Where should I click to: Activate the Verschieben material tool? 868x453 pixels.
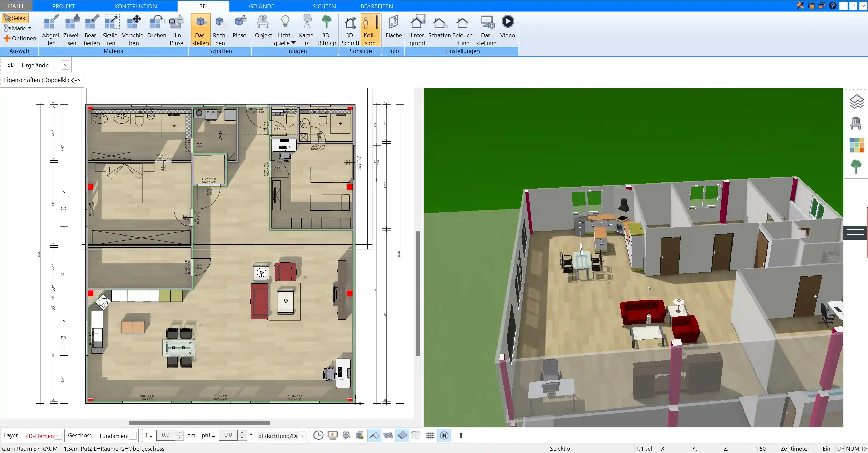coord(134,30)
